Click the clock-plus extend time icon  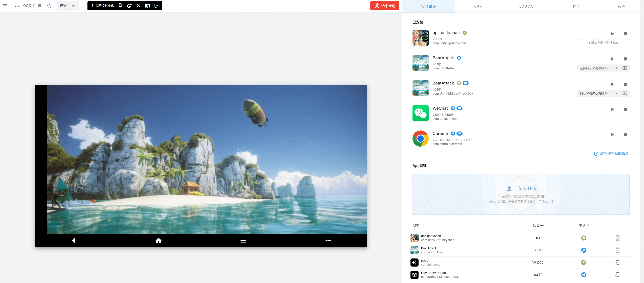129,6
